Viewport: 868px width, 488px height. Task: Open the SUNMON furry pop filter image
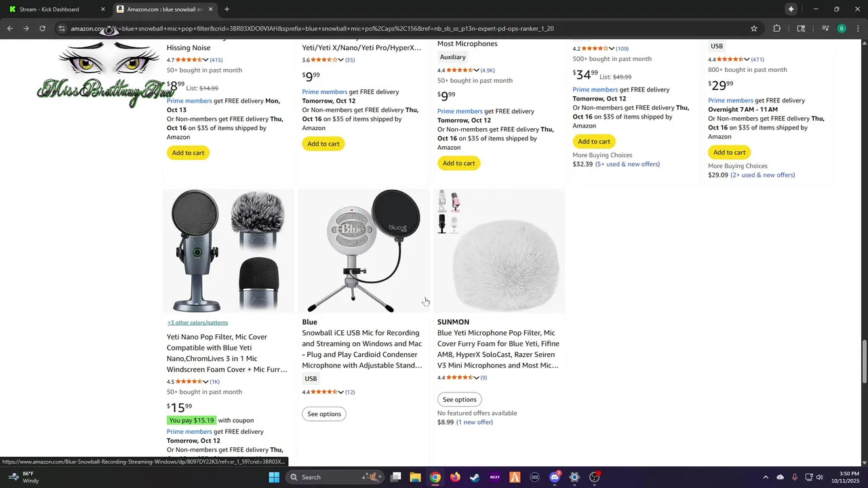click(x=499, y=251)
